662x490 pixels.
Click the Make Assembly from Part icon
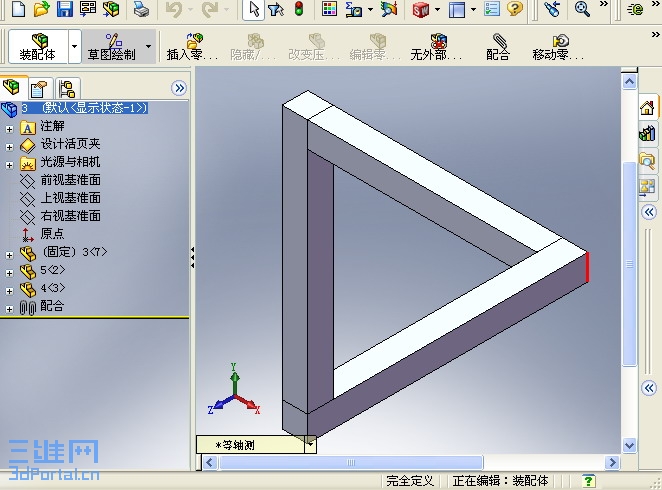pos(111,8)
